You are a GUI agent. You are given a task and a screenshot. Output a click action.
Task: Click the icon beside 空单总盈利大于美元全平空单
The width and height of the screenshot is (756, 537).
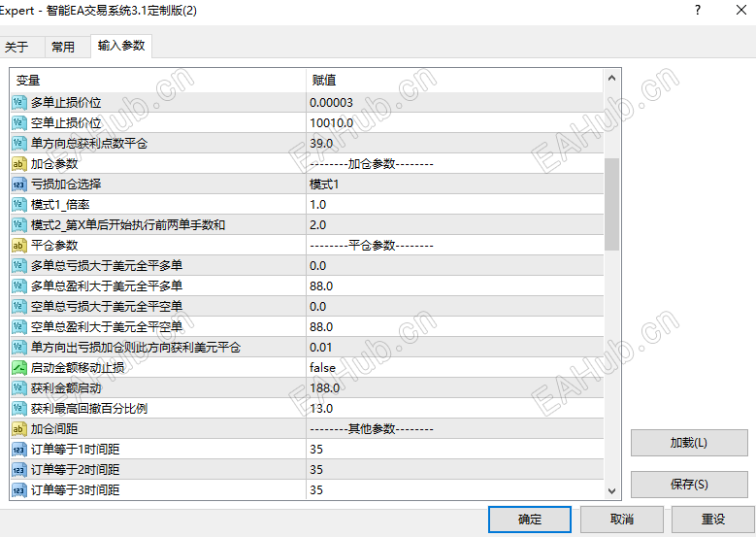coord(18,326)
